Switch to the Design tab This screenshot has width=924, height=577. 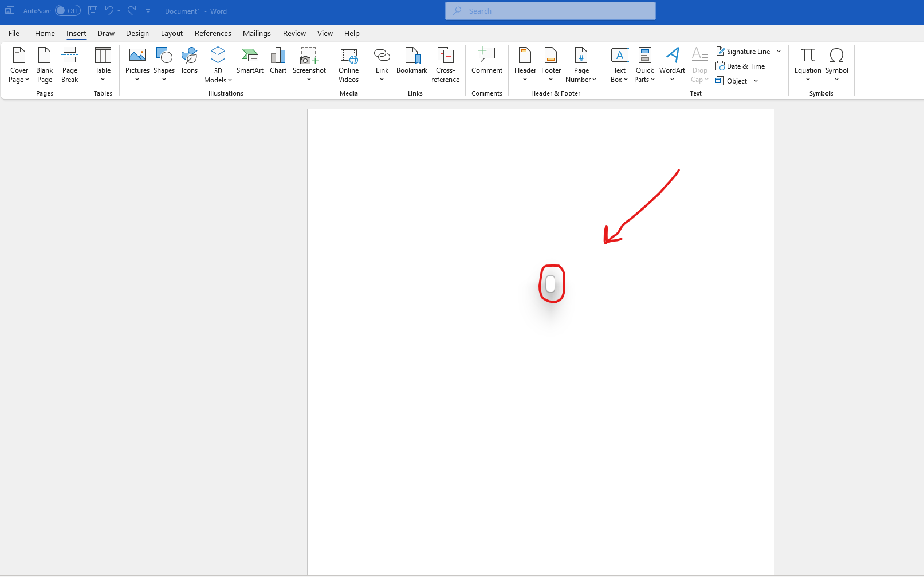click(x=137, y=33)
